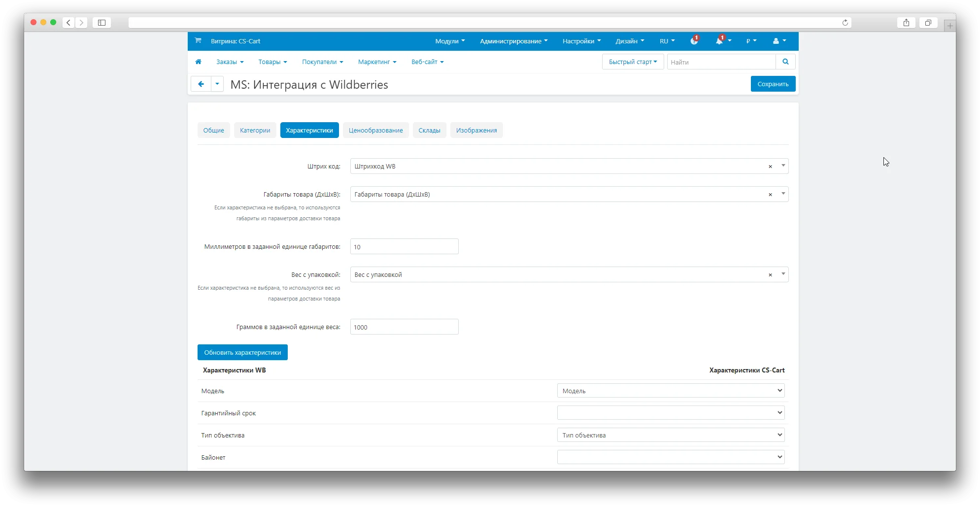
Task: Clear the Вес с упаковкой selection
Action: pyautogui.click(x=770, y=275)
